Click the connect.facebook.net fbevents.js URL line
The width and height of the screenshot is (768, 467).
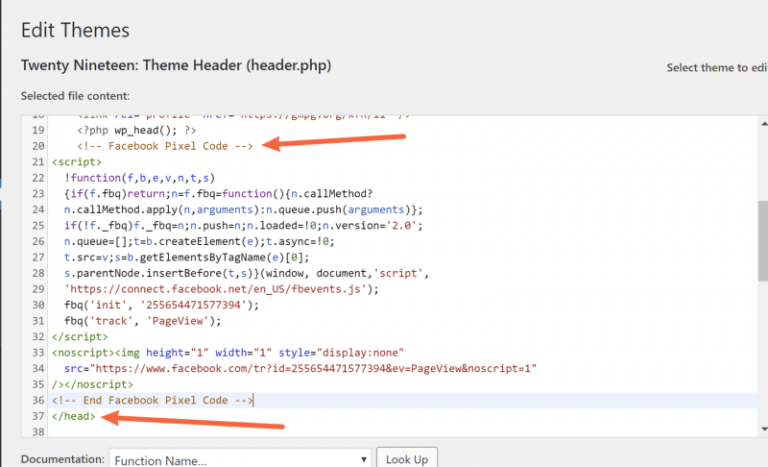pos(221,289)
